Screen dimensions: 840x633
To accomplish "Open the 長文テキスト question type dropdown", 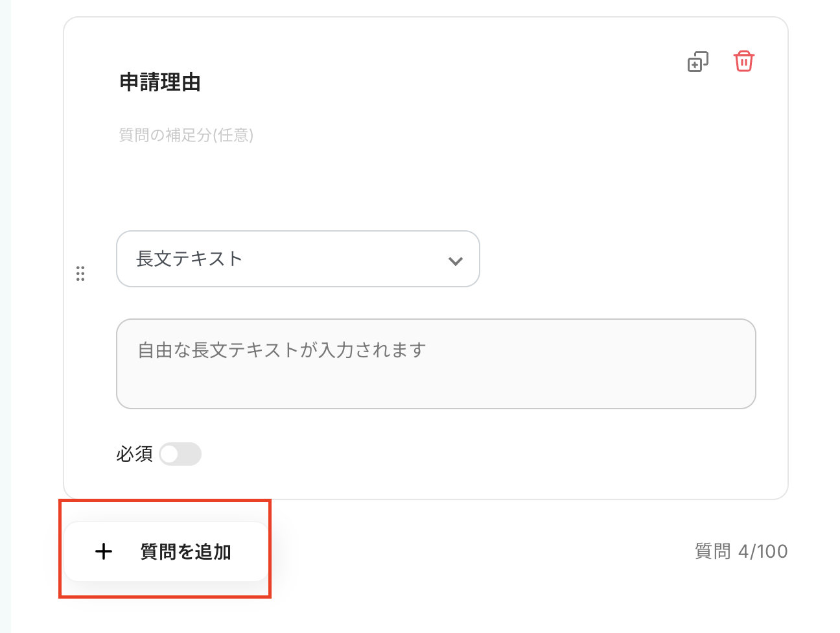I will point(297,259).
